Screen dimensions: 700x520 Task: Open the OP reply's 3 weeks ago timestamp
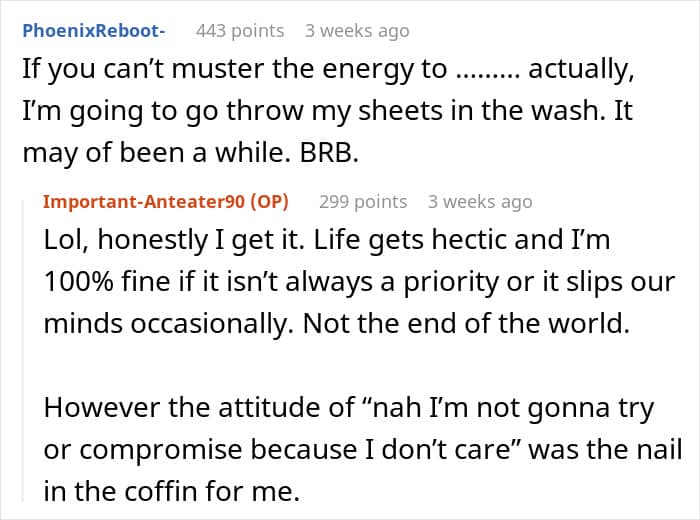pyautogui.click(x=480, y=202)
